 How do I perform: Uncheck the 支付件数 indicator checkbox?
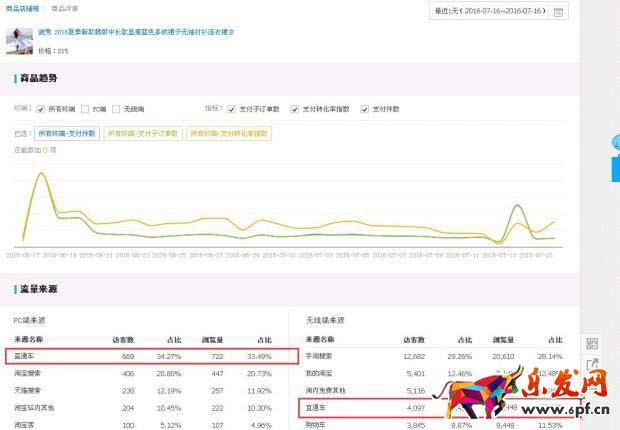[365, 108]
